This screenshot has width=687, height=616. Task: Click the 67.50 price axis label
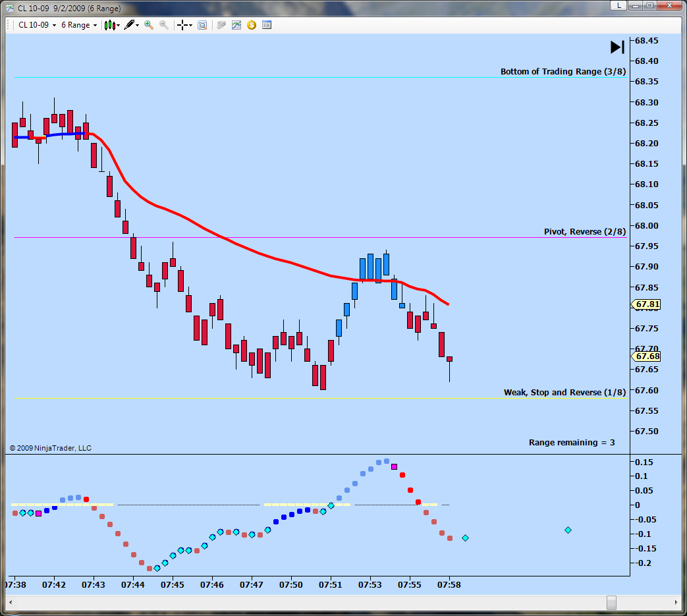click(x=646, y=431)
